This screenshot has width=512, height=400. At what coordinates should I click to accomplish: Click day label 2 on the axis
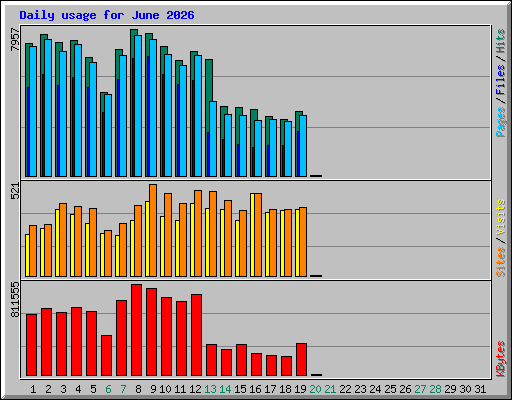48,389
